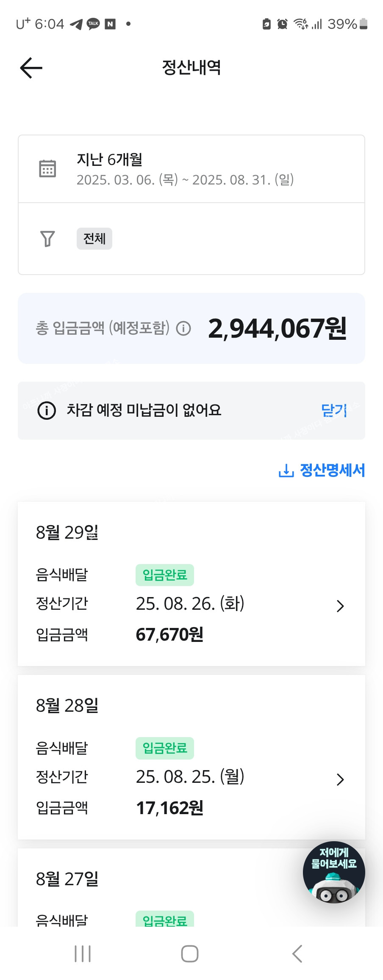Tap the 정산명세서 download icon

click(286, 470)
